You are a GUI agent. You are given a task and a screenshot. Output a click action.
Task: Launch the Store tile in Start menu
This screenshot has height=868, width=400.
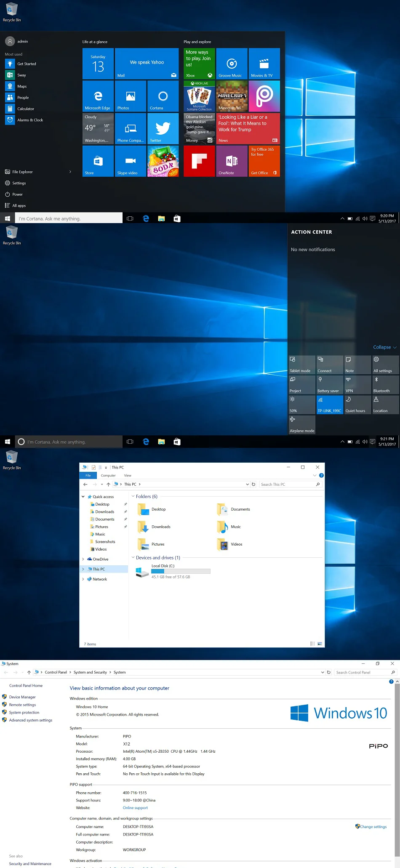pyautogui.click(x=98, y=161)
